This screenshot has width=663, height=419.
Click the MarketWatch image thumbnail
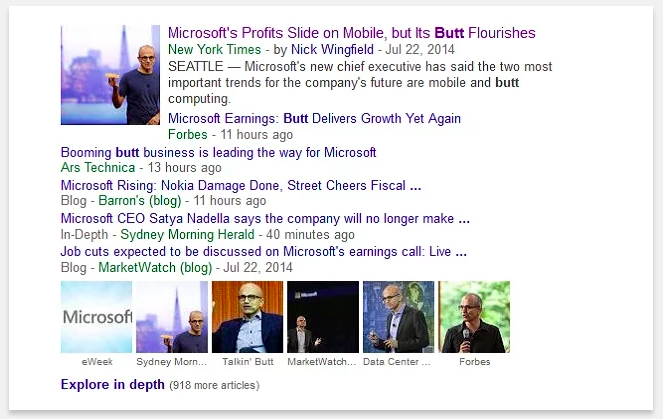(322, 317)
